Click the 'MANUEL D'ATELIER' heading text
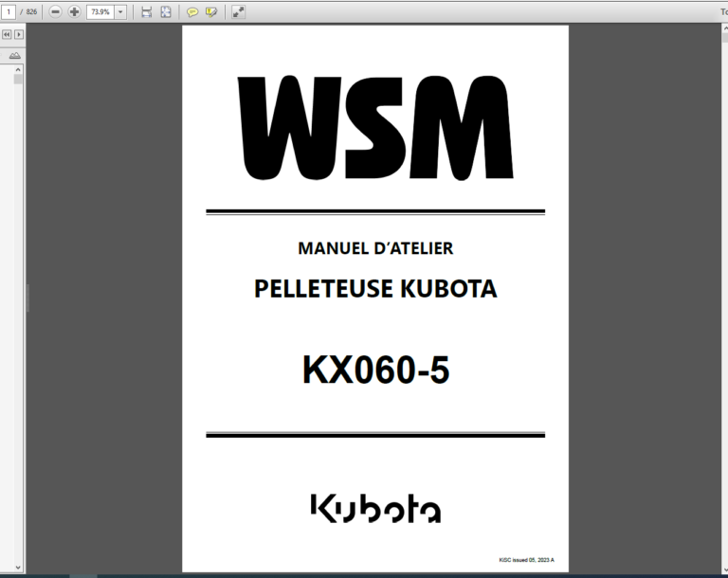This screenshot has height=578, width=728. [x=375, y=248]
